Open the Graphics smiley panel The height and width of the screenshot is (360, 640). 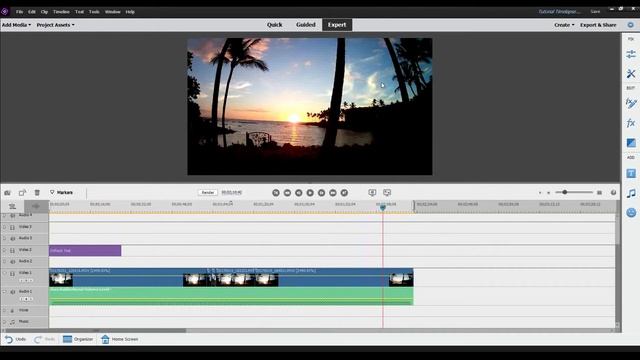631,213
